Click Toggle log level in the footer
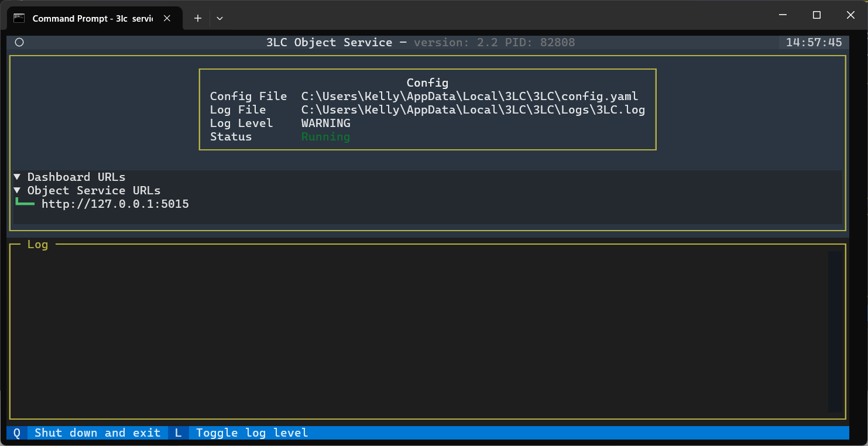 (x=252, y=433)
